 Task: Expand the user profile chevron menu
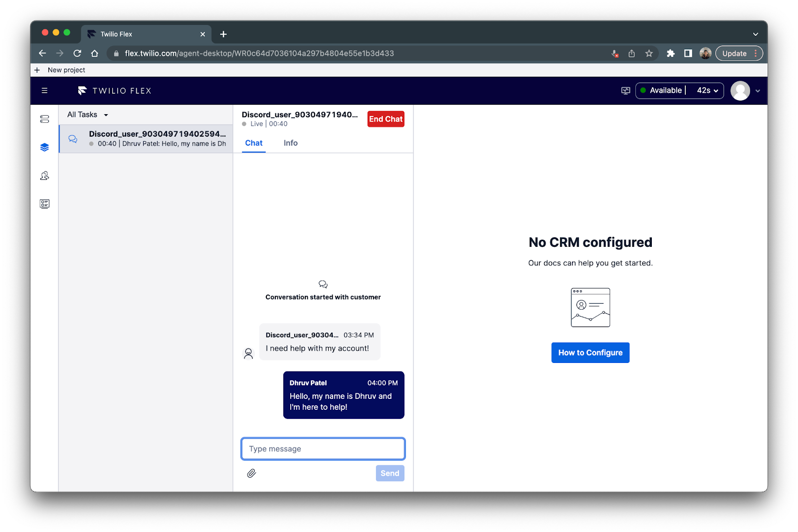coord(758,91)
